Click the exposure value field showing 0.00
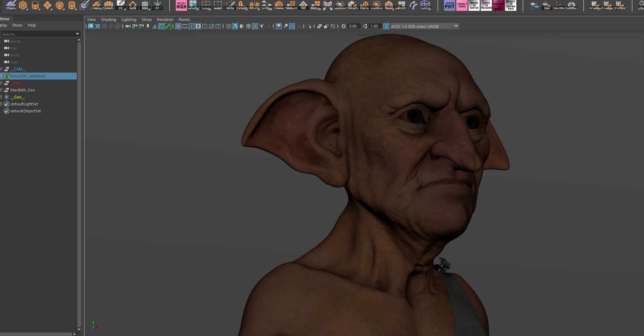 (x=353, y=26)
